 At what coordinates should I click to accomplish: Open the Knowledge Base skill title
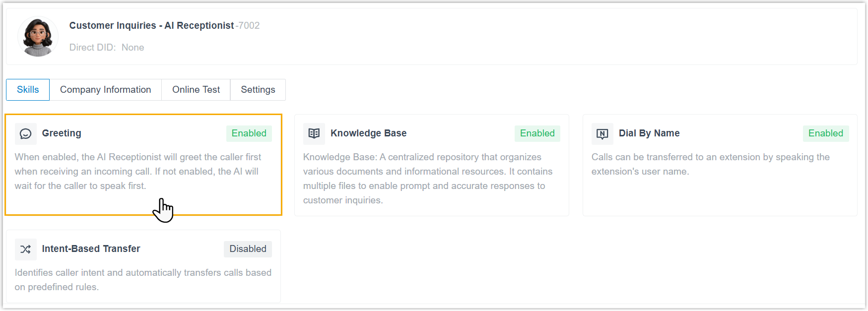click(x=368, y=133)
